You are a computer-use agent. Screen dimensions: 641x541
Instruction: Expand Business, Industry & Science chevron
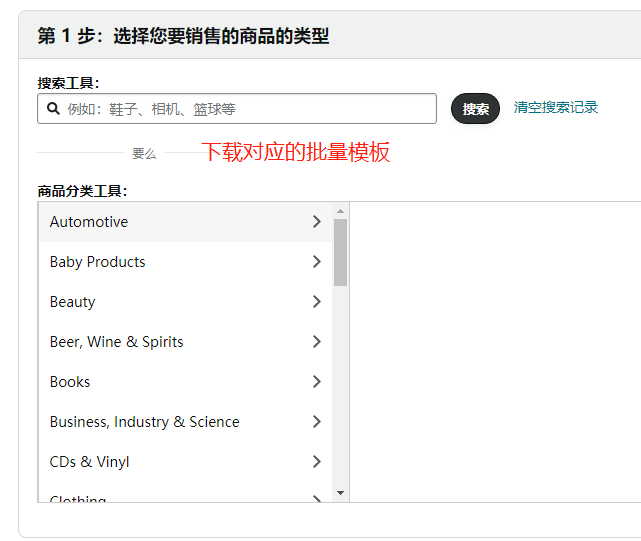tap(317, 422)
